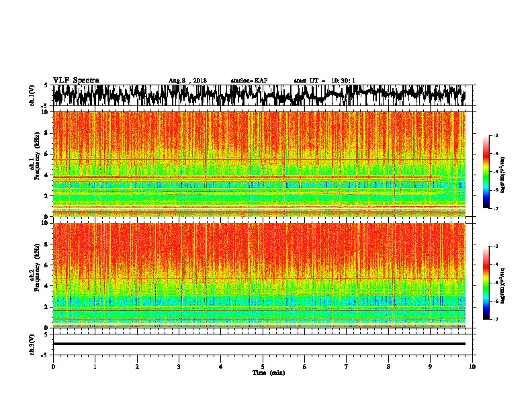Click the "8" kHz tick of ch.1 spectrogram
This screenshot has height=411, width=532.
coord(47,133)
